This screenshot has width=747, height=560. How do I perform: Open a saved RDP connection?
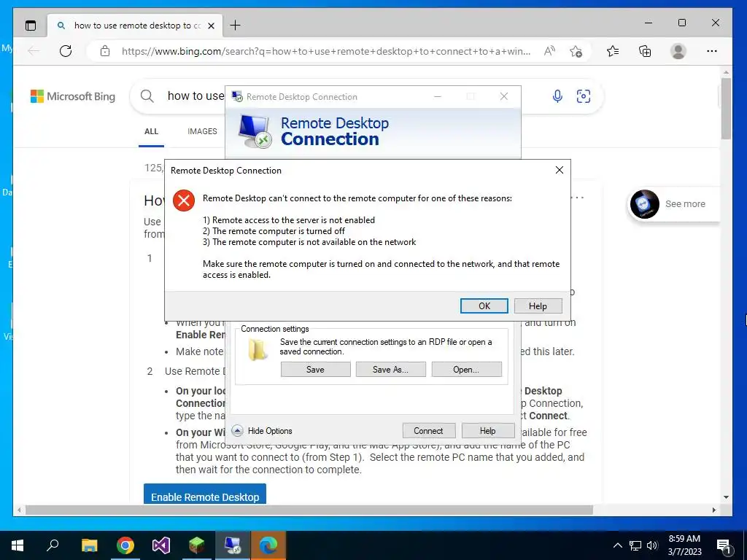point(466,369)
